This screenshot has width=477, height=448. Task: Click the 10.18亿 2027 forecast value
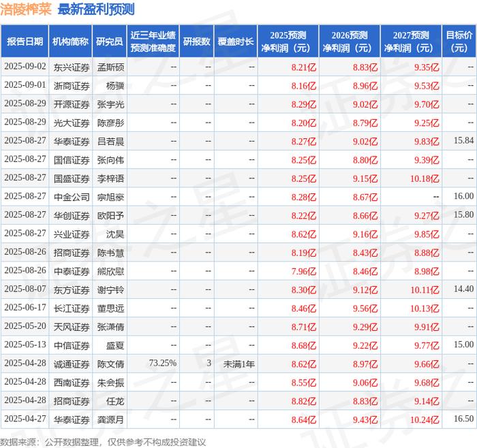(x=425, y=178)
